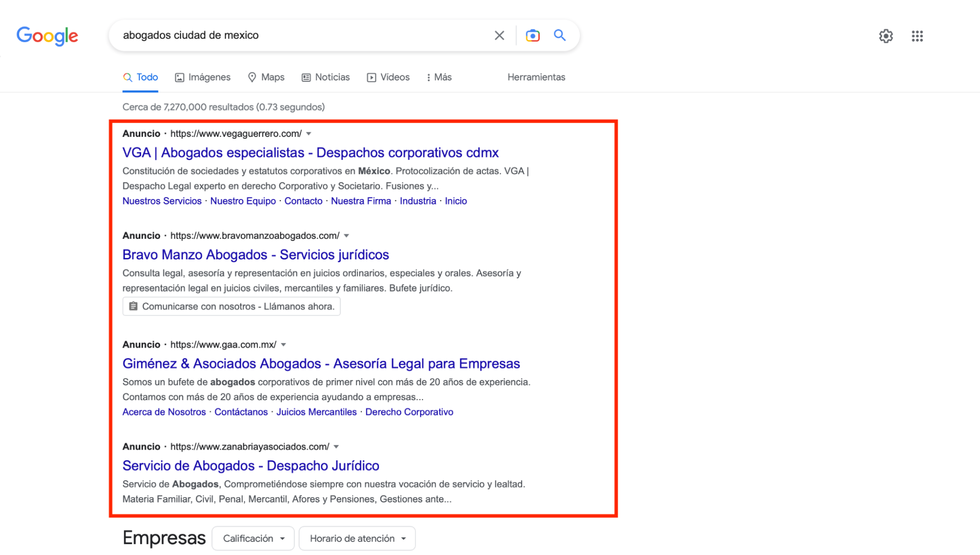980x555 pixels.
Task: Open the Noticias tab
Action: pyautogui.click(x=326, y=77)
